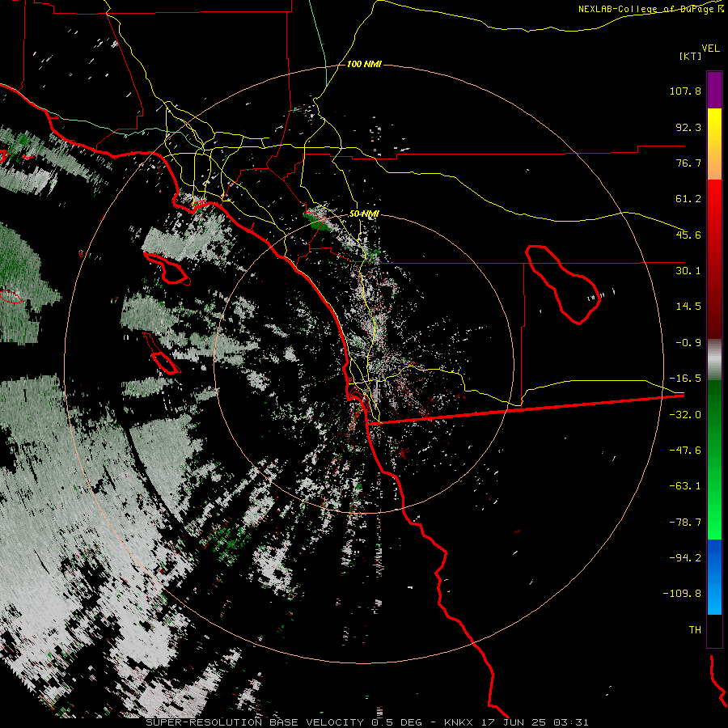Select the 14.5 scale value

coord(688,307)
